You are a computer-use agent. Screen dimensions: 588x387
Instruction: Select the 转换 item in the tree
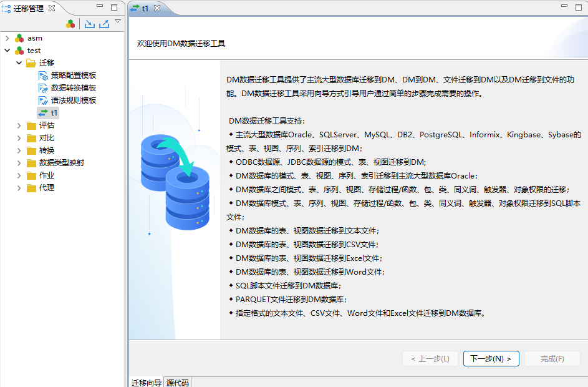pyautogui.click(x=42, y=150)
